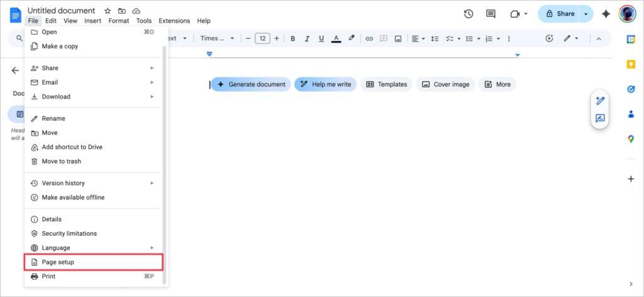The height and width of the screenshot is (297, 644).
Task: Open the Tools menu
Action: pyautogui.click(x=144, y=21)
